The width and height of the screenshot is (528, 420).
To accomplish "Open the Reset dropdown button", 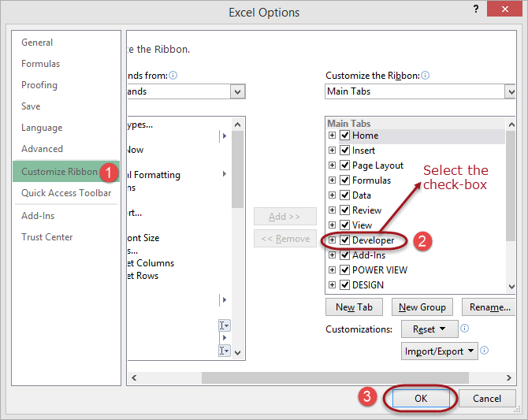I will click(x=429, y=329).
